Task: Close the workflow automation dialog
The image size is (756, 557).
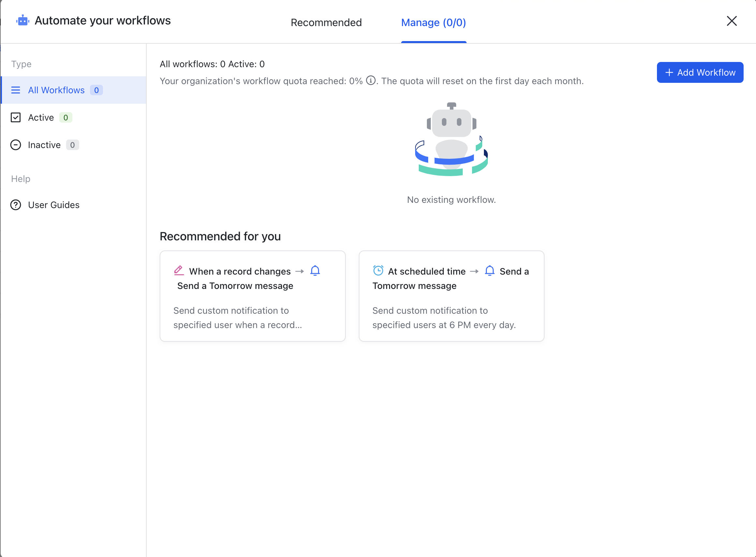Action: [732, 21]
